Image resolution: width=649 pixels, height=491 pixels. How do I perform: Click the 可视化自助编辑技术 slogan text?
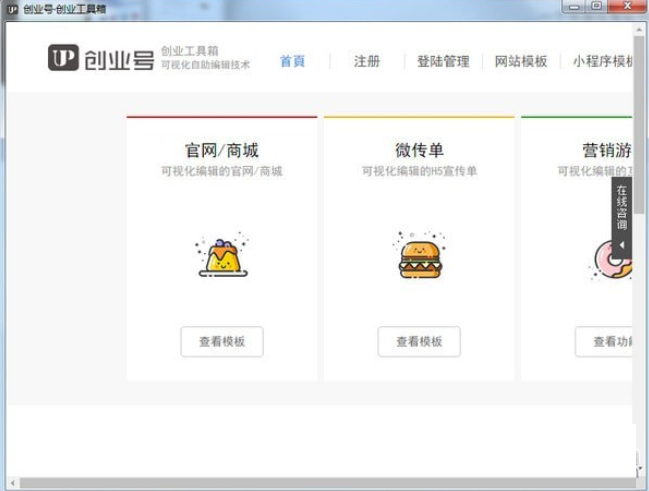tap(205, 65)
